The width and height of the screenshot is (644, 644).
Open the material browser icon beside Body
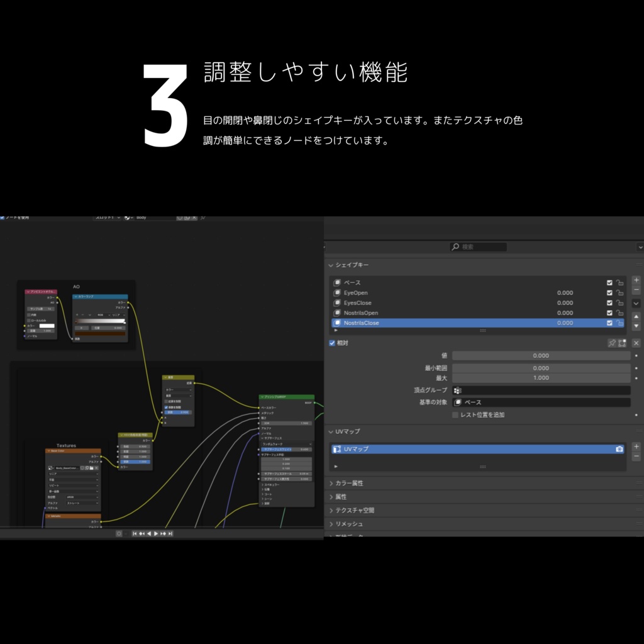(127, 218)
